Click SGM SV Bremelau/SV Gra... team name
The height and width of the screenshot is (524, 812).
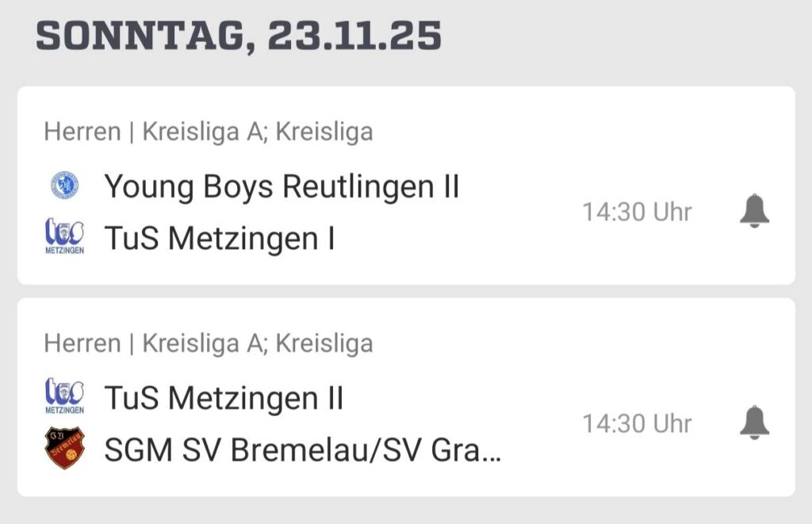point(301,449)
